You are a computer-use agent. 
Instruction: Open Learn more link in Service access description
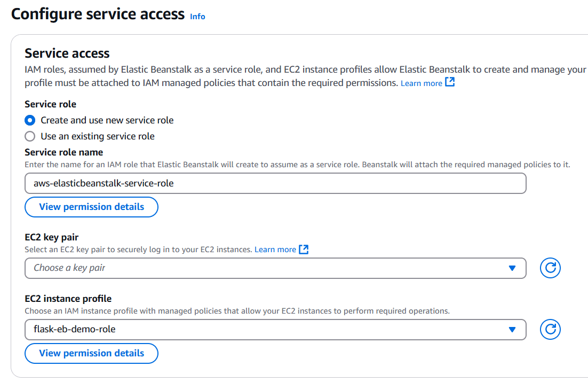421,83
